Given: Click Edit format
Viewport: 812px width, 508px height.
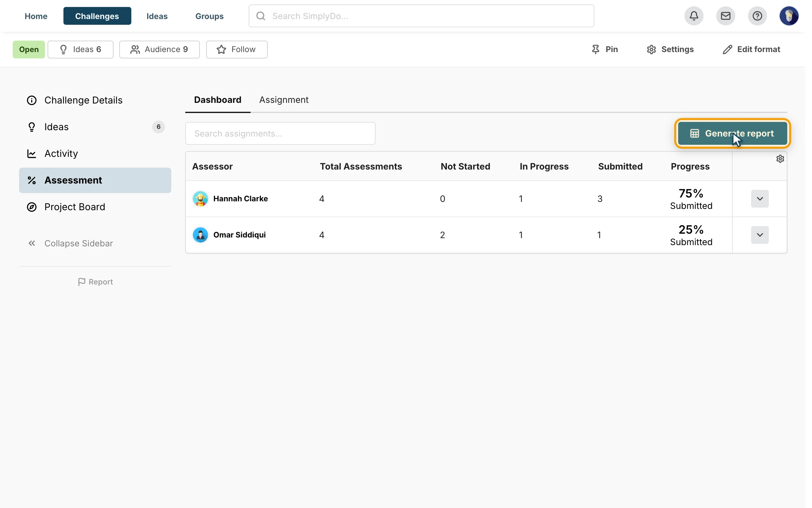Looking at the screenshot, I should (751, 50).
